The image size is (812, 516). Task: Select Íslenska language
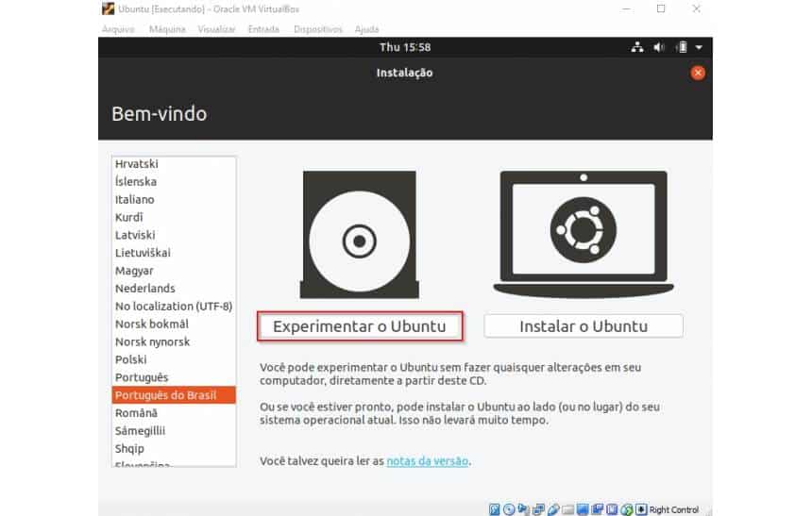(x=174, y=182)
